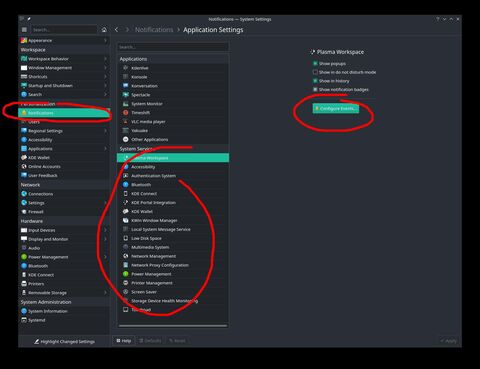480x369 pixels.
Task: Click Notifications breadcrumb link
Action: tap(154, 30)
